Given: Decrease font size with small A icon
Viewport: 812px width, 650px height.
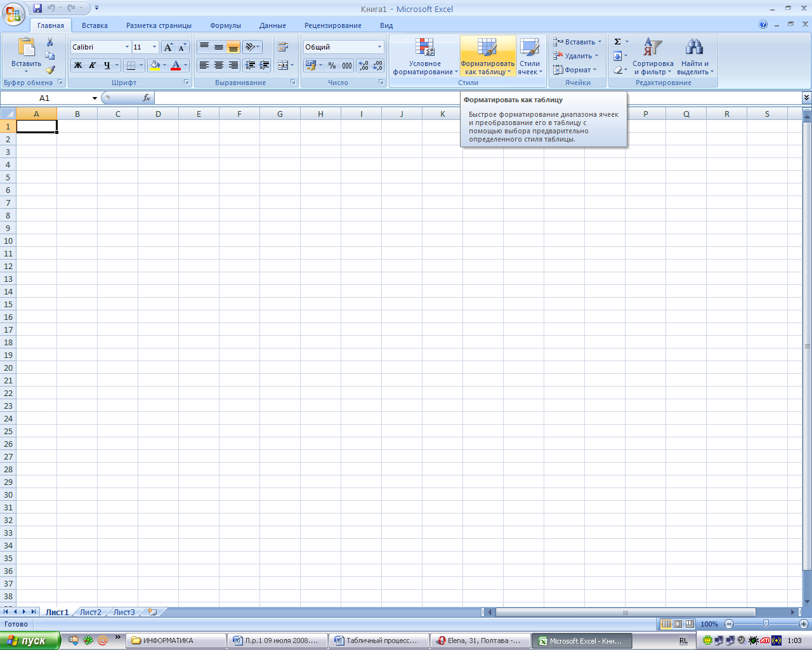Looking at the screenshot, I should [x=182, y=47].
